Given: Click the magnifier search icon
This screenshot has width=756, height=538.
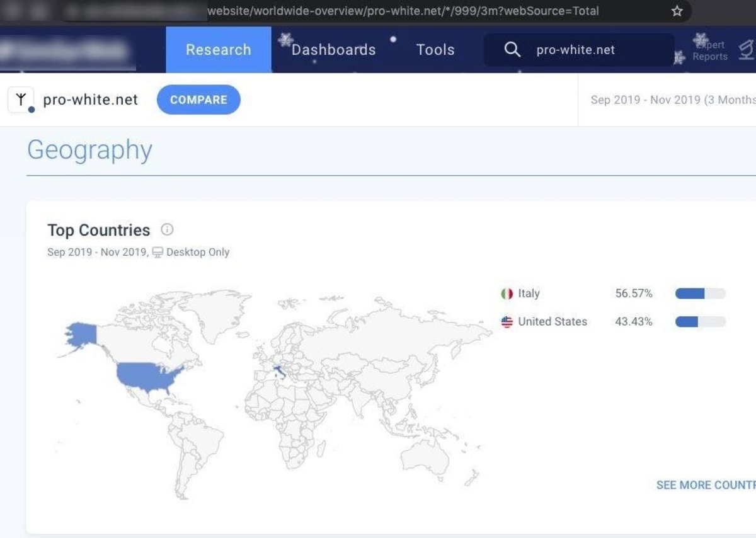Looking at the screenshot, I should (513, 50).
